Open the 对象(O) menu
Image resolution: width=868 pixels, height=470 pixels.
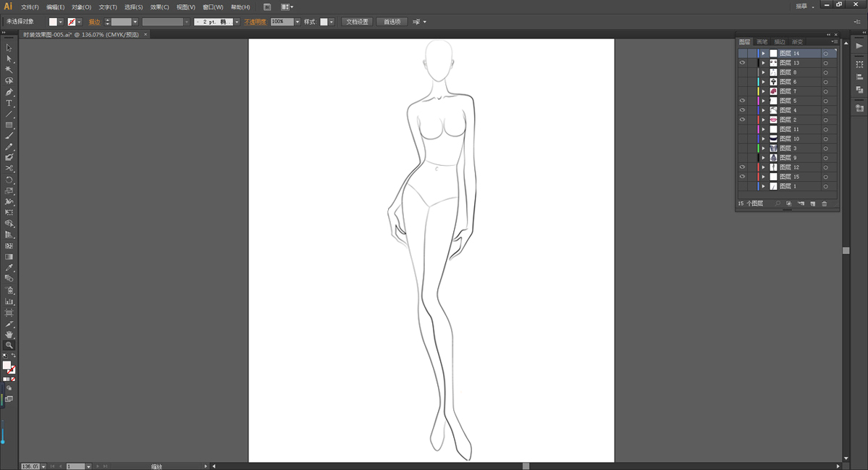tap(81, 7)
